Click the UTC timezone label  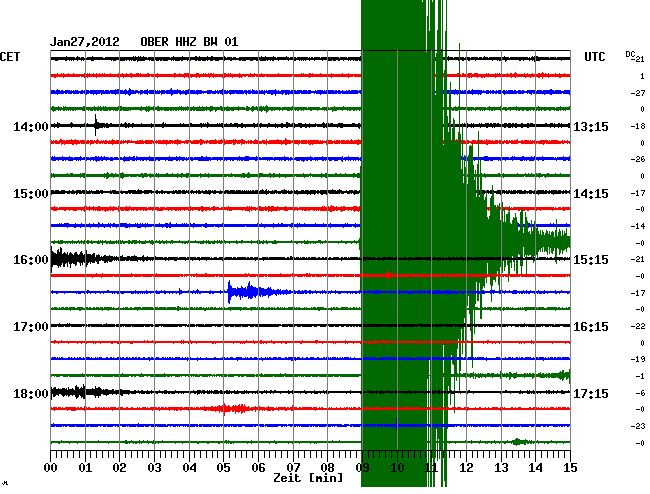pyautogui.click(x=595, y=57)
